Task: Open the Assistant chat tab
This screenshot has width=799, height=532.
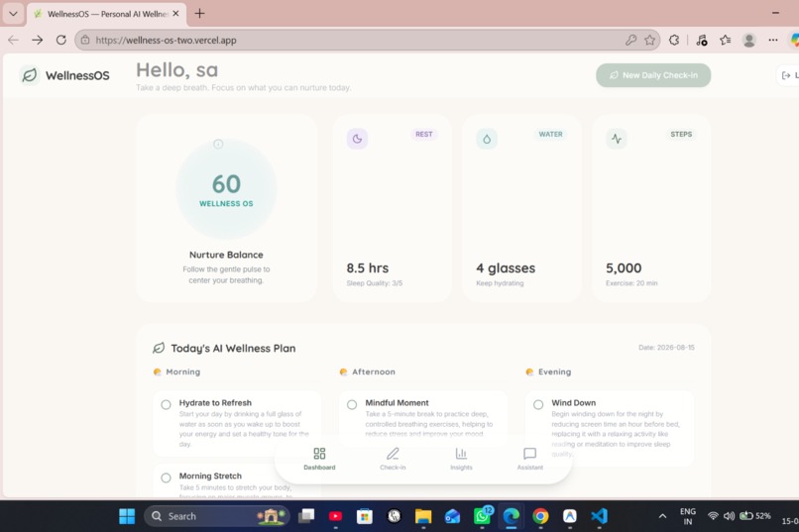Action: (x=530, y=458)
